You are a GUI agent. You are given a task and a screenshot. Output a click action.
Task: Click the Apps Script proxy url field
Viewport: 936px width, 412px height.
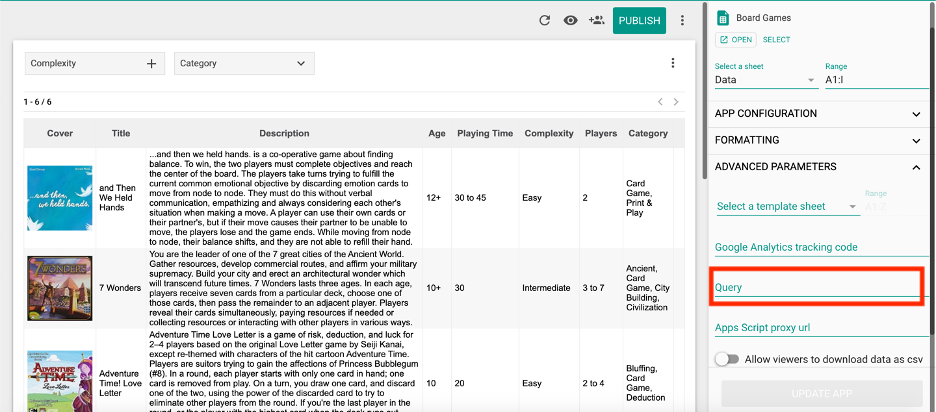822,328
